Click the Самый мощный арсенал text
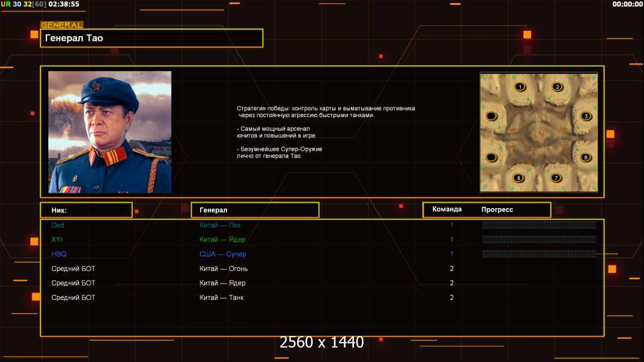The height and width of the screenshot is (362, 644). 277,132
